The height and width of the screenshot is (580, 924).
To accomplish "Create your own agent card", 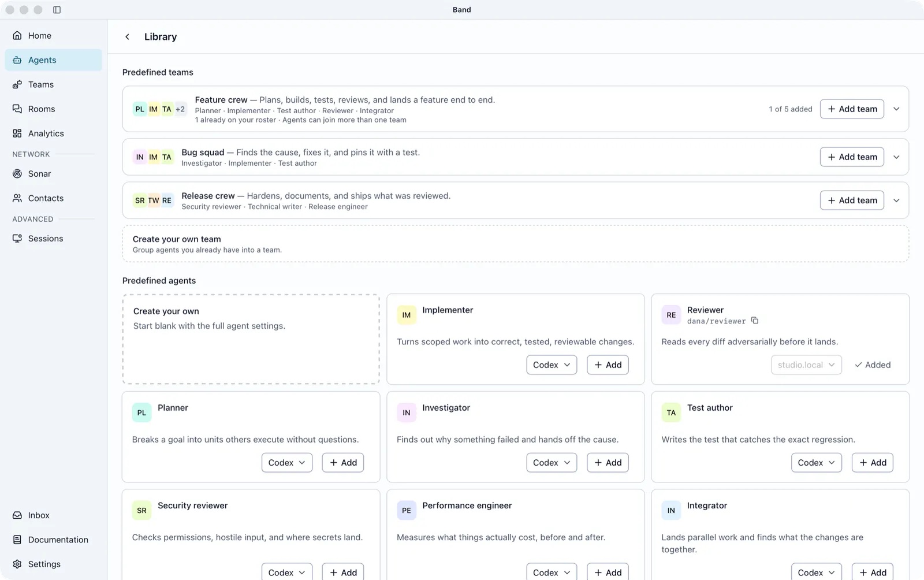I will click(251, 339).
